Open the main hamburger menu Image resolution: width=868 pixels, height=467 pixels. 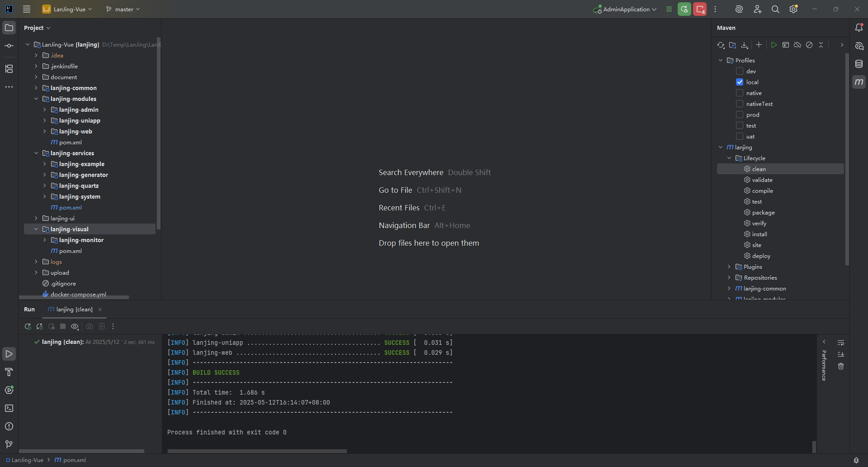27,9
